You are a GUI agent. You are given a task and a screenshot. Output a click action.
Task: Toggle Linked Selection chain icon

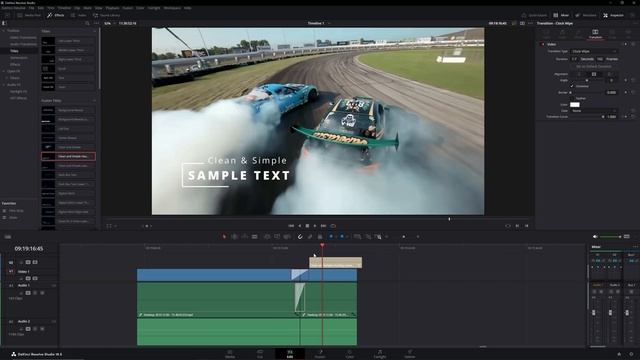pos(310,237)
